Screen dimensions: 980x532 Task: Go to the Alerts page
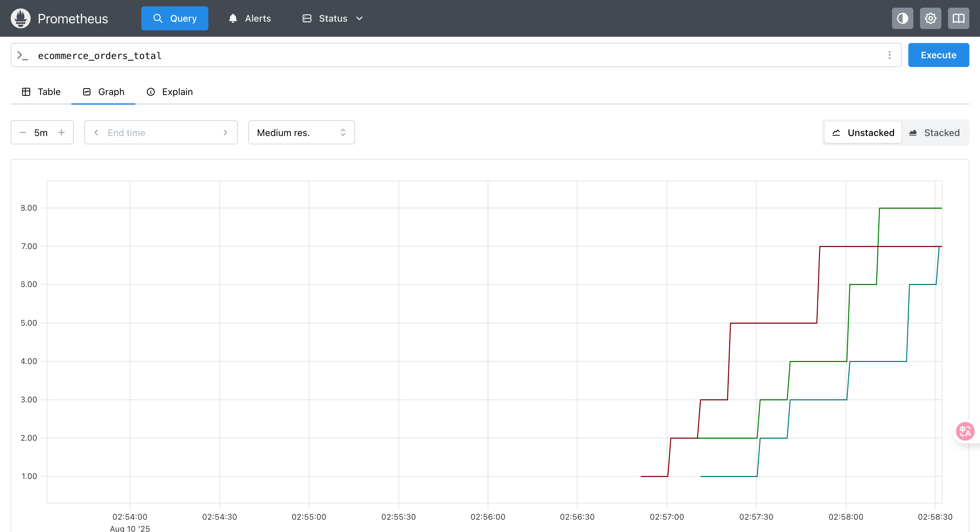point(250,18)
